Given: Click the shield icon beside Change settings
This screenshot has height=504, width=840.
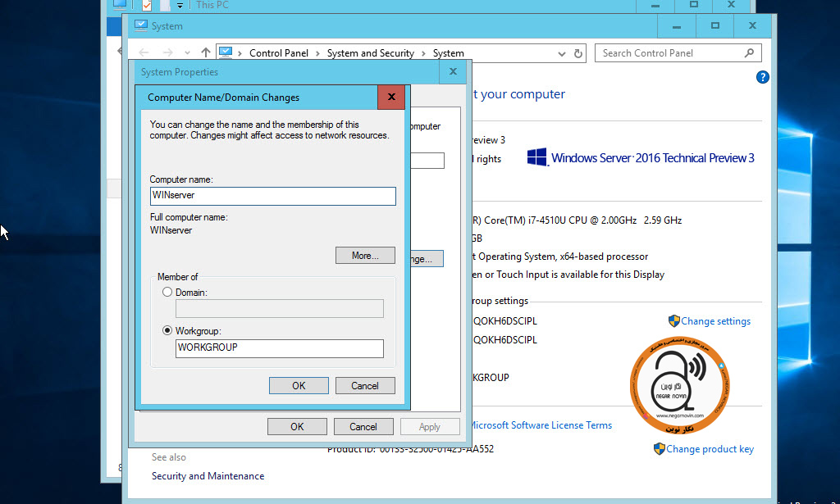Looking at the screenshot, I should 674,321.
